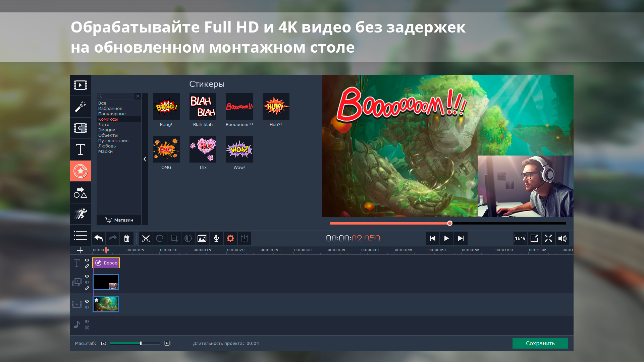Open preview in separate window icon
This screenshot has width=644, height=362.
[534, 238]
